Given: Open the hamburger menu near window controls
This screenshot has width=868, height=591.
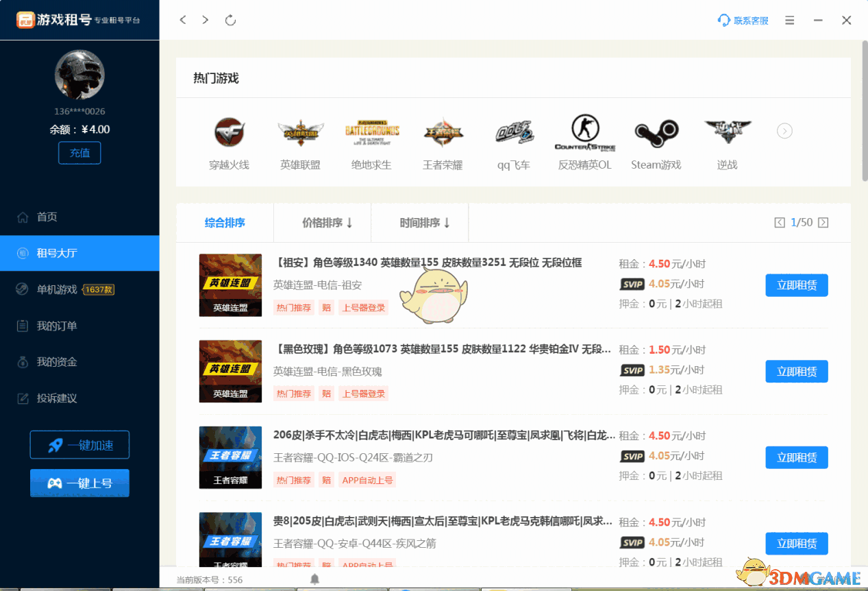Looking at the screenshot, I should 789,20.
